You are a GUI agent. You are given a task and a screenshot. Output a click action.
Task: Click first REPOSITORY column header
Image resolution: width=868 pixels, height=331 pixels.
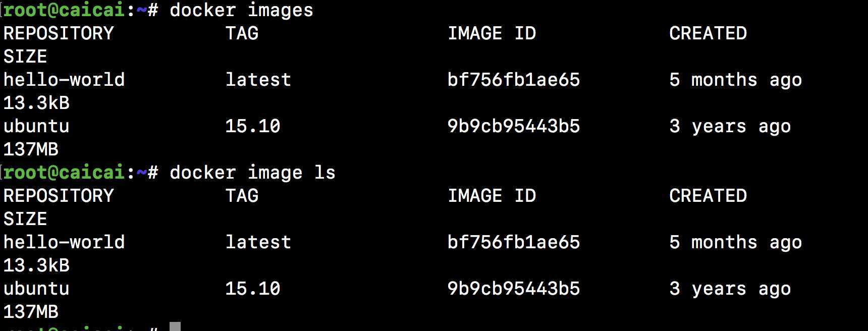pyautogui.click(x=59, y=33)
